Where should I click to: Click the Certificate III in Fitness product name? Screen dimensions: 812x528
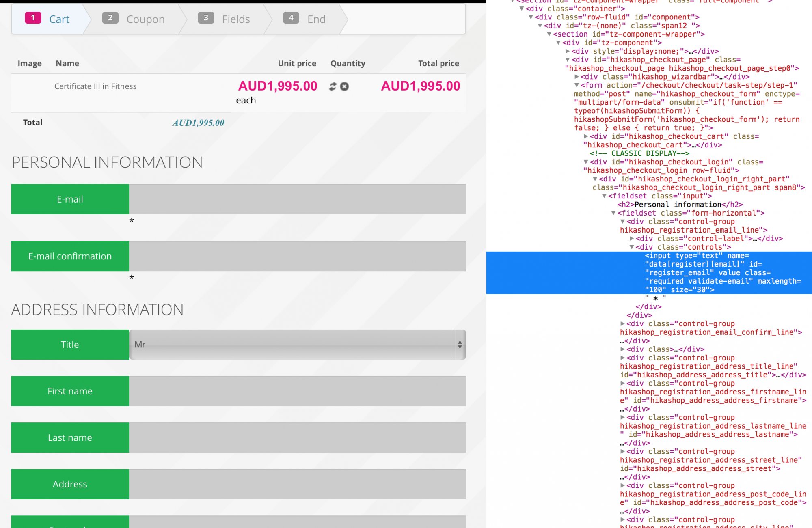coord(95,86)
